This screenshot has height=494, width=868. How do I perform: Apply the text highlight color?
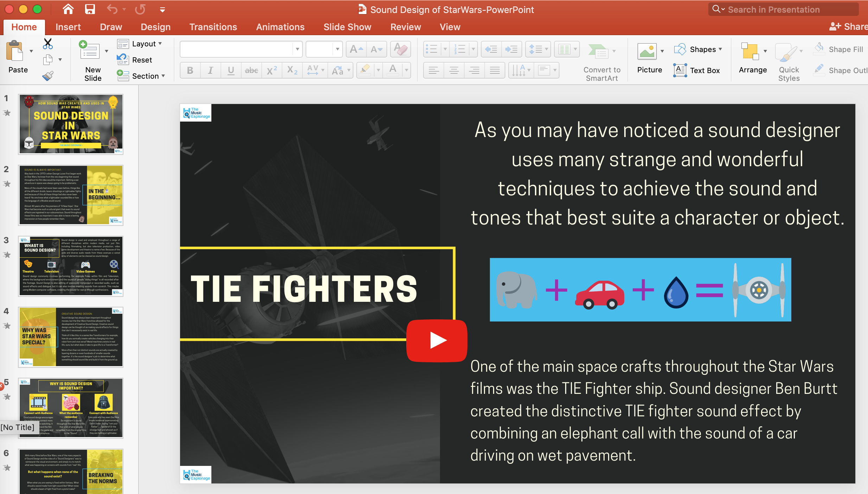366,70
